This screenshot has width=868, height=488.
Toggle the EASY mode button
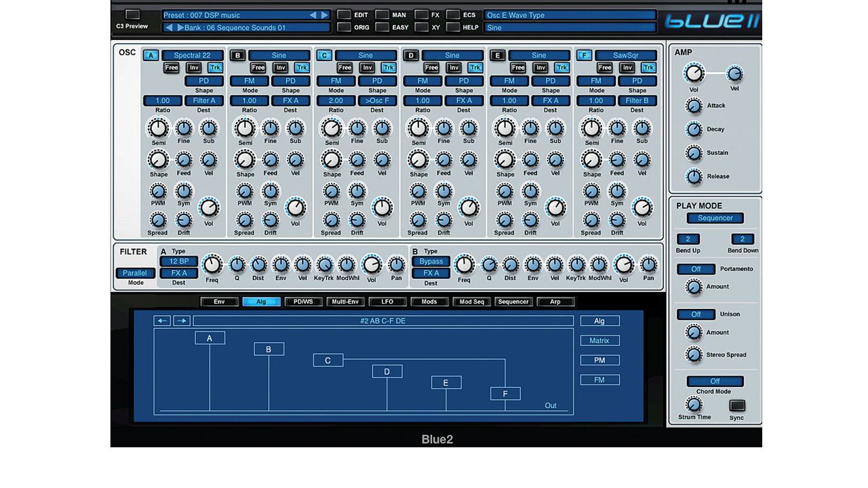coord(382,27)
